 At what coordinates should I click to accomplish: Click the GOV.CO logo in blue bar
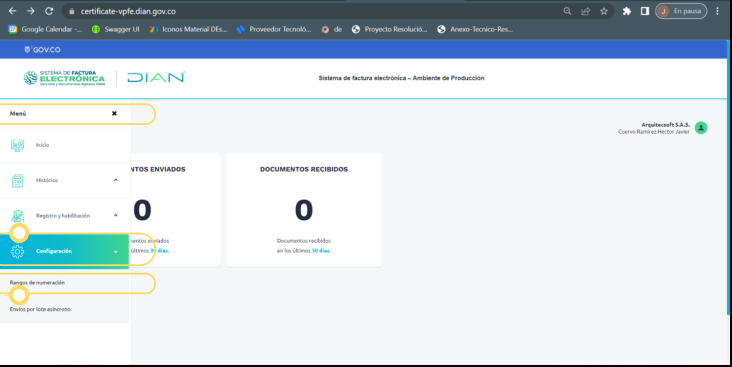coord(42,49)
